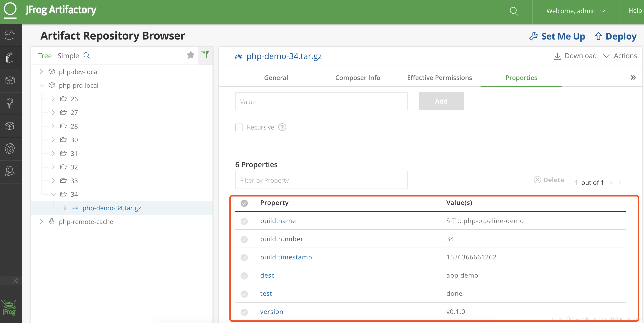Expand folder 30 in the tree
The image size is (644, 323).
coord(53,139)
